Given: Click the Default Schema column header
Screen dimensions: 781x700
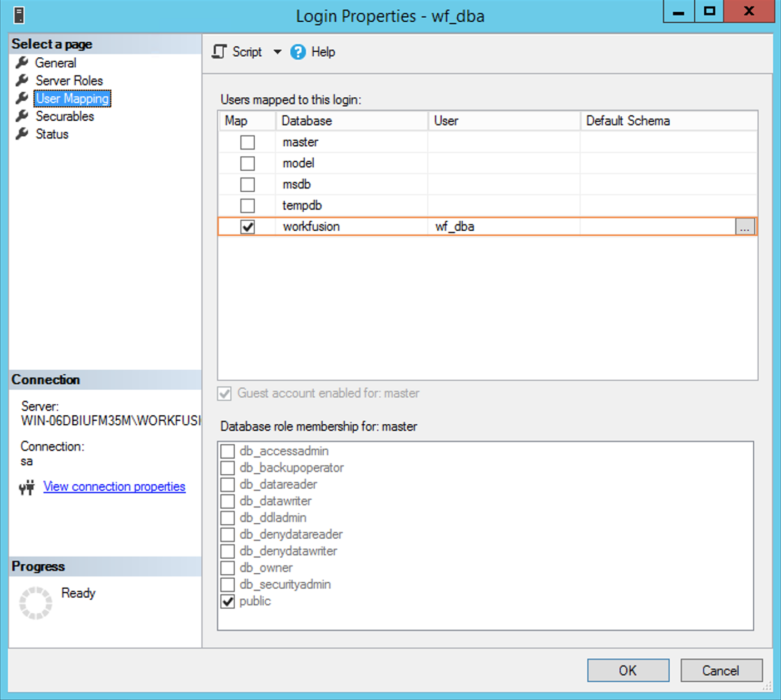Looking at the screenshot, I should [669, 121].
